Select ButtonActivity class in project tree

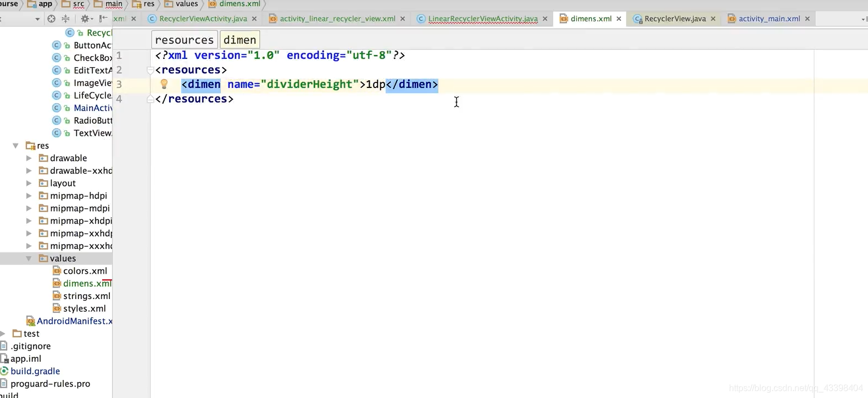click(92, 45)
